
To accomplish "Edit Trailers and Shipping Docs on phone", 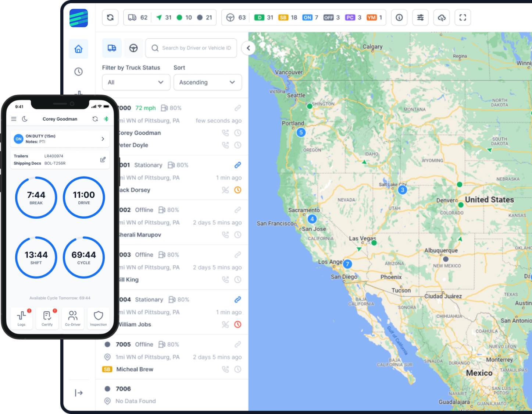I will point(103,159).
